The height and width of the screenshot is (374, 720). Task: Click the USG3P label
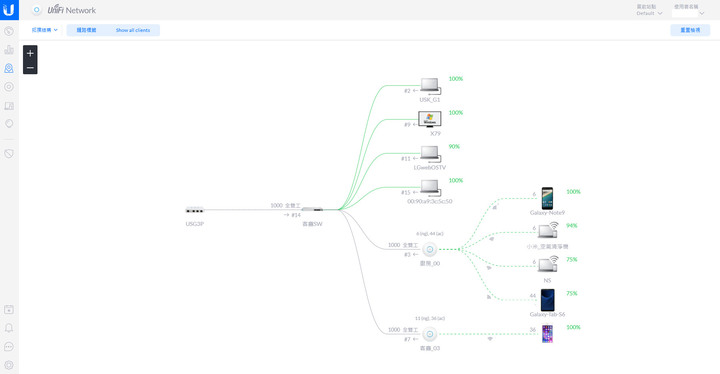point(195,224)
